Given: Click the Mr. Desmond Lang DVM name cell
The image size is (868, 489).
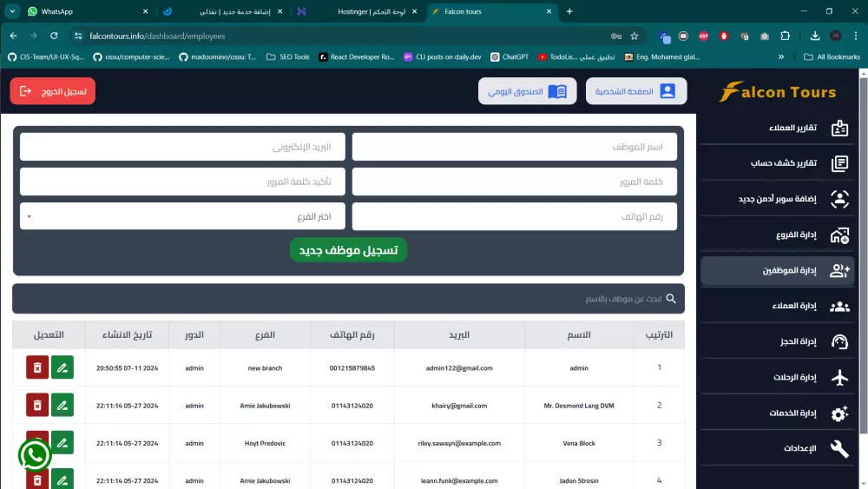Looking at the screenshot, I should point(579,406).
